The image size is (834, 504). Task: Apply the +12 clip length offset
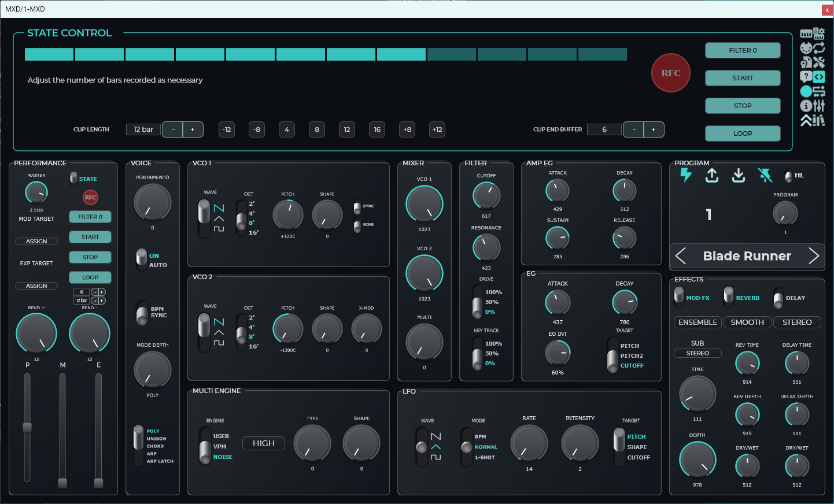(x=437, y=129)
